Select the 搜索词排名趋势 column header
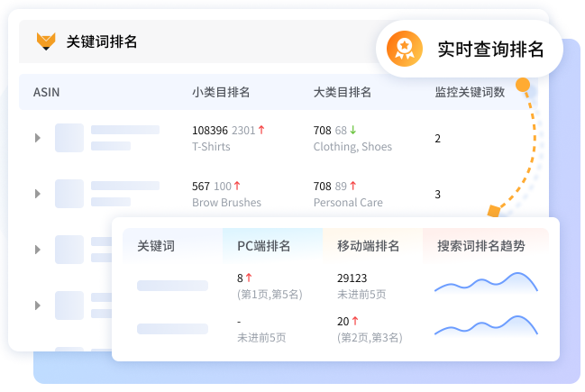585x392 pixels. [480, 245]
